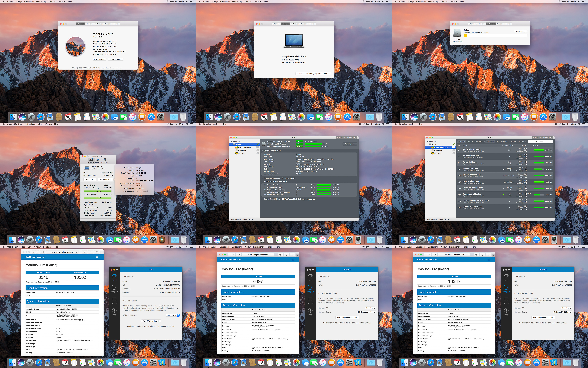Screen dimensions: 588x368
Task: Show FAILED status indicators in DriveDx
Action: (x=521, y=142)
